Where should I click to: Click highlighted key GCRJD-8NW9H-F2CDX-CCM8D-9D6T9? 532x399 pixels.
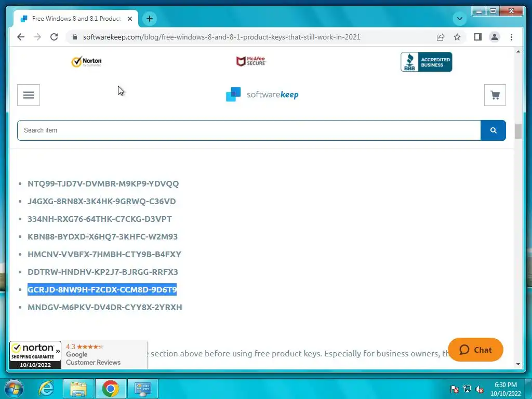pos(102,289)
